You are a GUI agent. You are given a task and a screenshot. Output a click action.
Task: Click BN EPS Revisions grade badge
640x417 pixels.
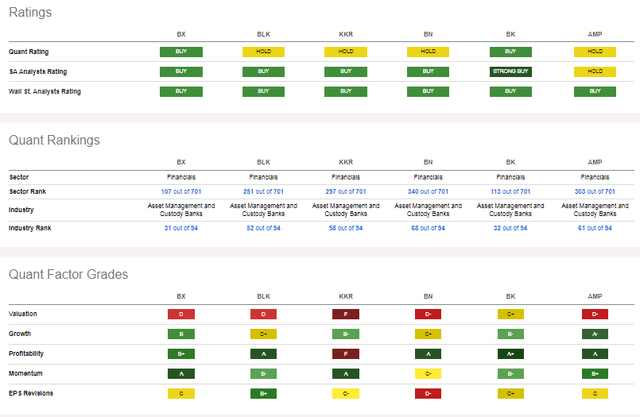(x=428, y=394)
